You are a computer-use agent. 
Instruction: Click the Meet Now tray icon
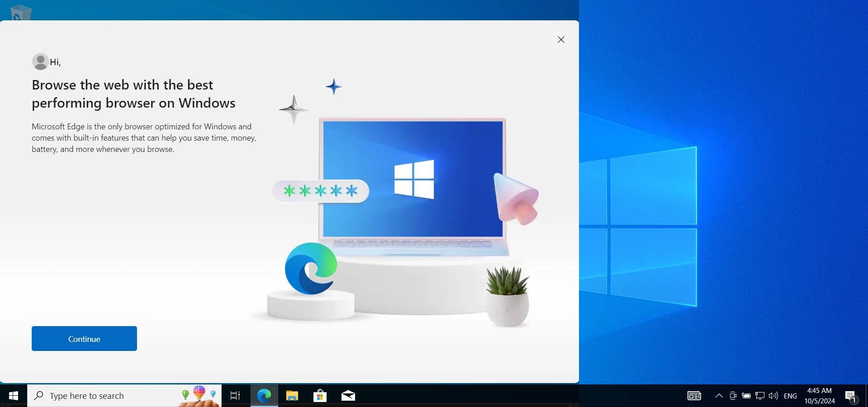click(x=733, y=396)
